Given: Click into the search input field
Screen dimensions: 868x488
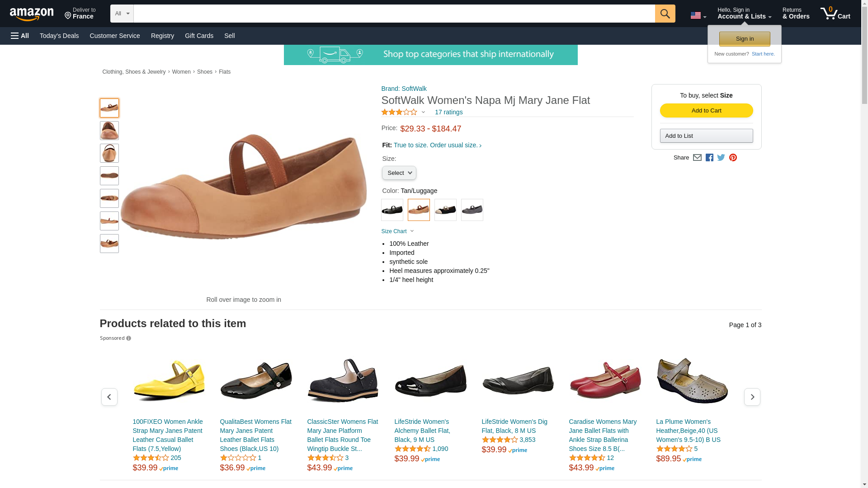Looking at the screenshot, I should pos(393,14).
